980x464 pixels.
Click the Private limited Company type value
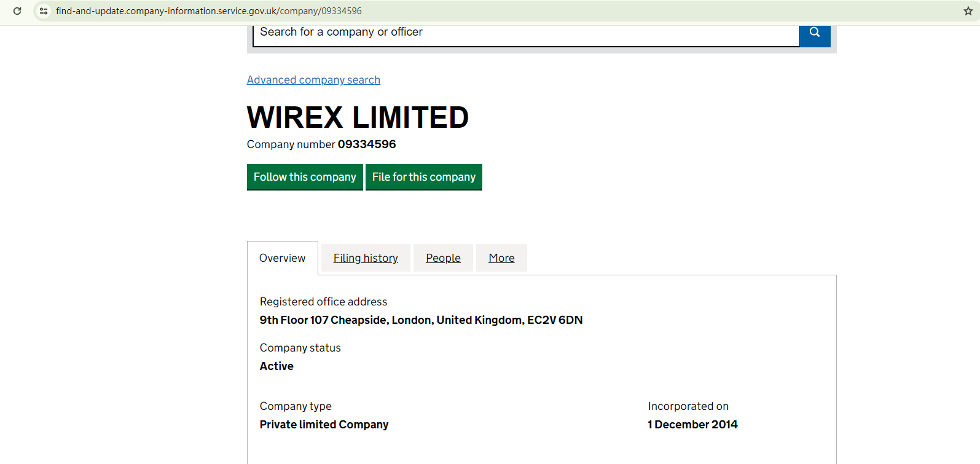coord(324,425)
